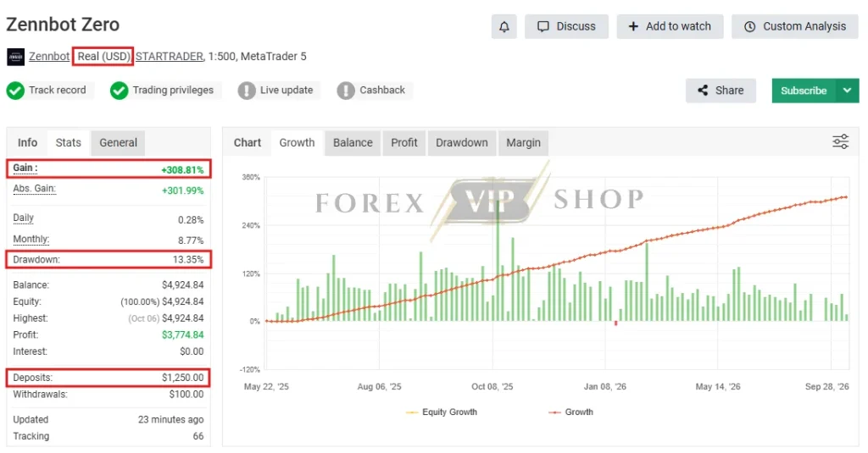
Task: Click the Gain label
Action: [25, 168]
